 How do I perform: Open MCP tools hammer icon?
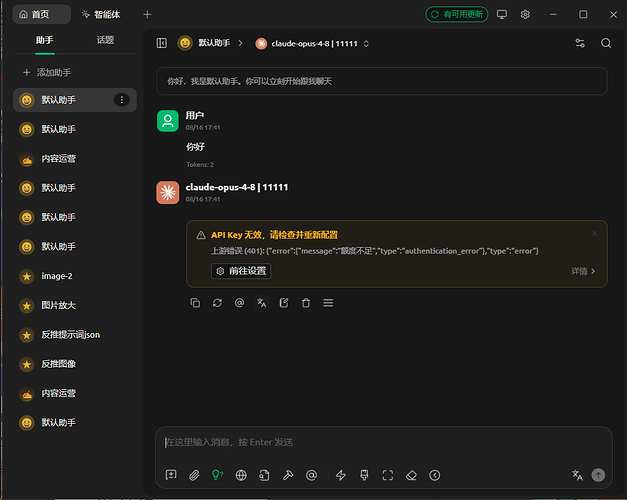(x=288, y=475)
